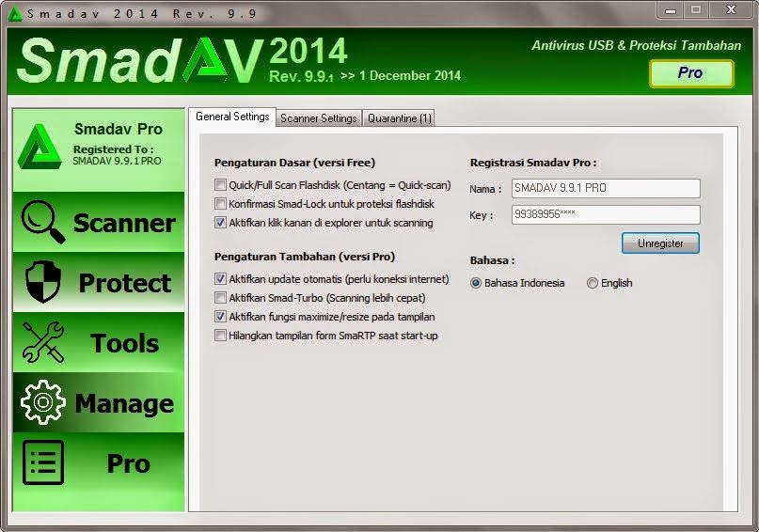Minimize the Smadav window
759x532 pixels.
coord(671,10)
